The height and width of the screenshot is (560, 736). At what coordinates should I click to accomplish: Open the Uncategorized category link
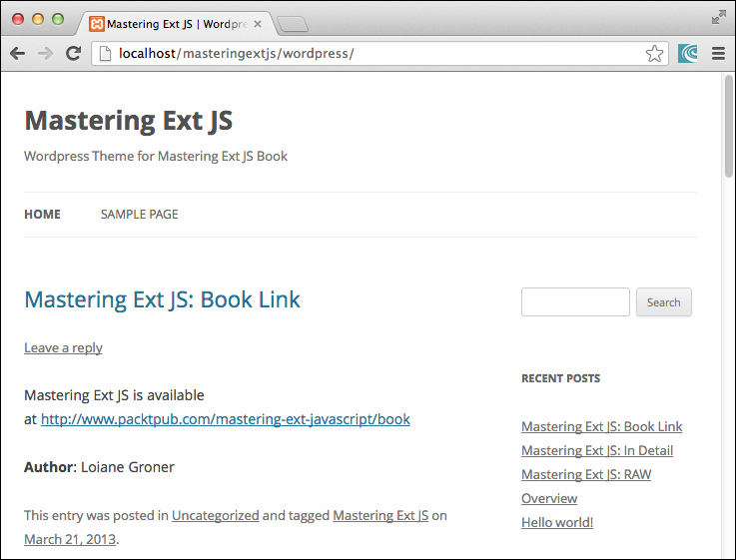click(x=216, y=515)
